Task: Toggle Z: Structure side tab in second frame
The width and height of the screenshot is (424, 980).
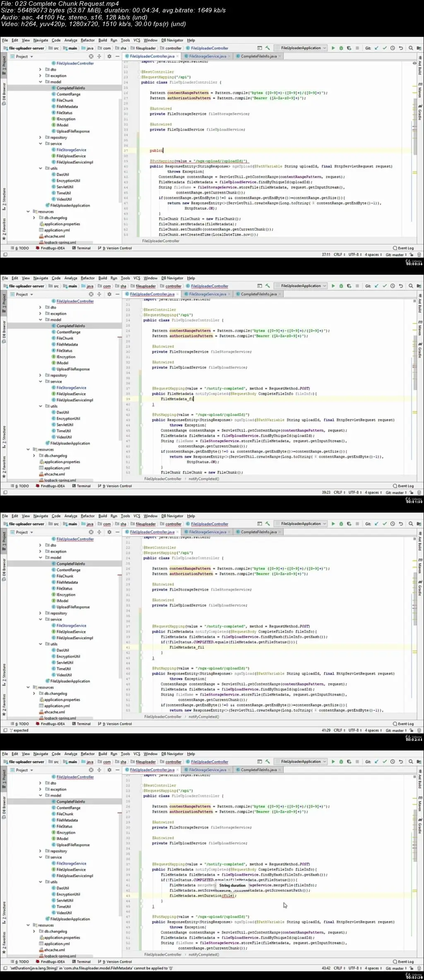Action: [x=4, y=437]
